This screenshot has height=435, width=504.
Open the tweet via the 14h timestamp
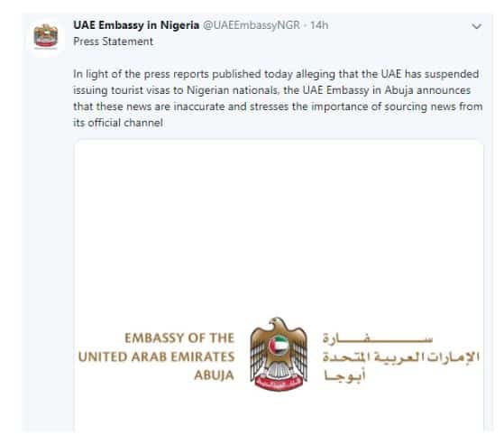point(319,25)
